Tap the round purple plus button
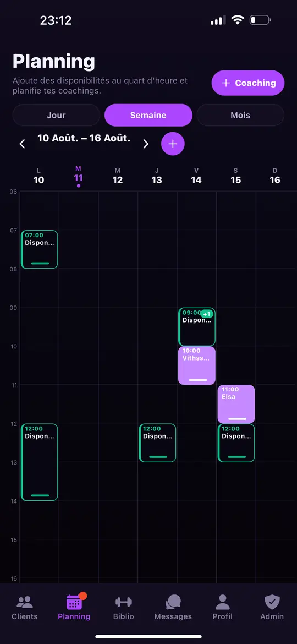This screenshot has width=297, height=644. click(x=173, y=144)
